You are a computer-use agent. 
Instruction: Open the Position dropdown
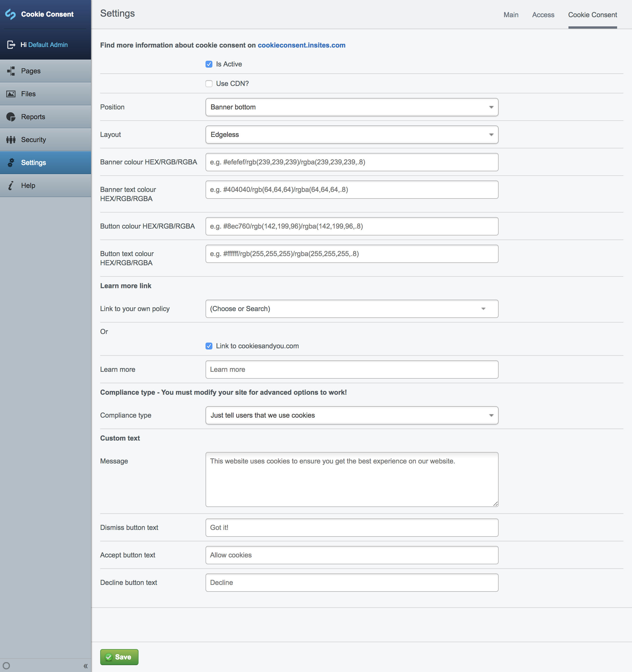(x=351, y=107)
